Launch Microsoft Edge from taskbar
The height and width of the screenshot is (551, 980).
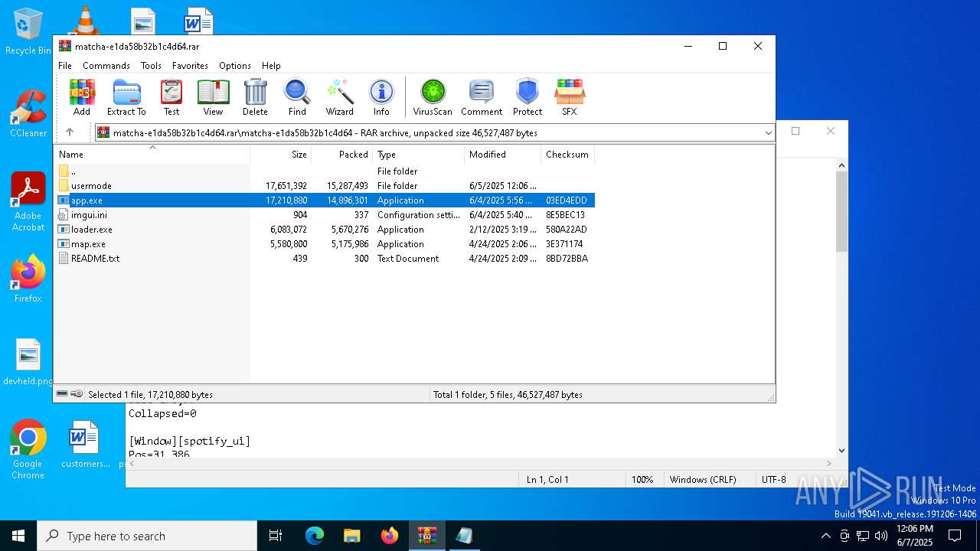tap(315, 536)
